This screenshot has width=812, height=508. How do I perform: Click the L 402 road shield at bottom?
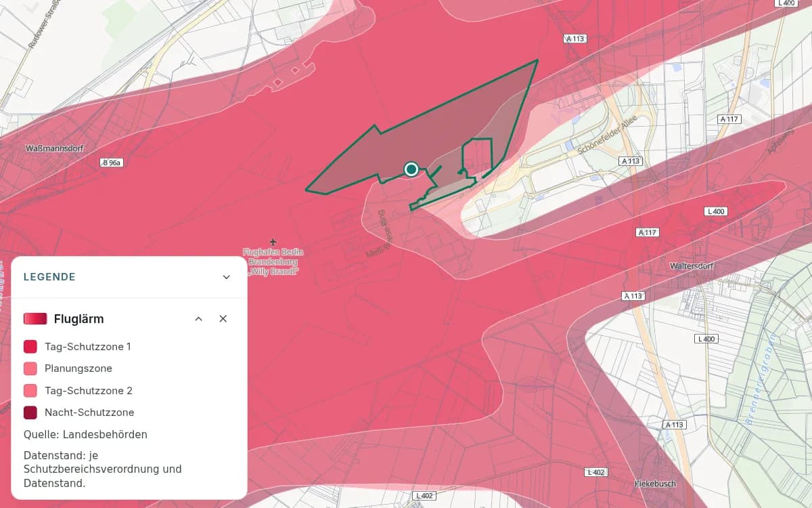[423, 496]
